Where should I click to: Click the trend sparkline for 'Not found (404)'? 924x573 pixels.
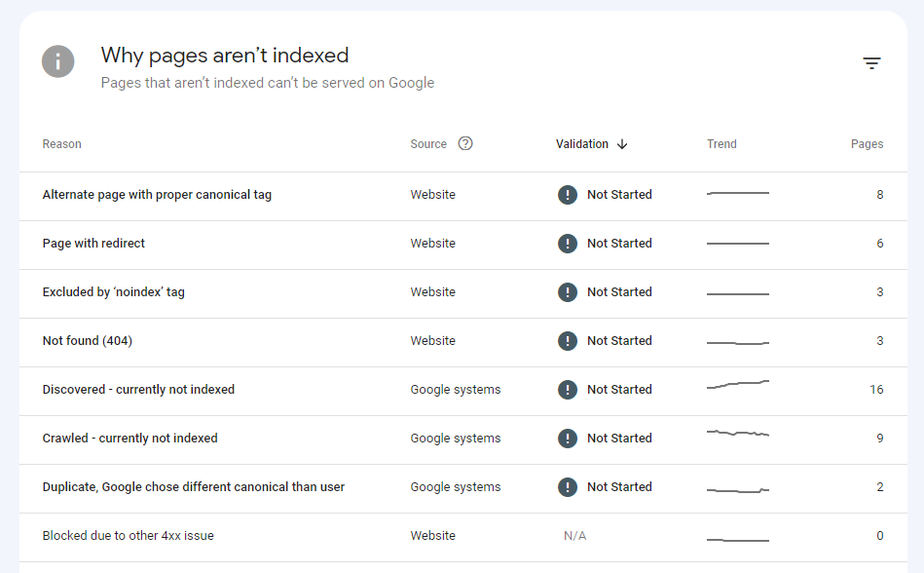(737, 340)
